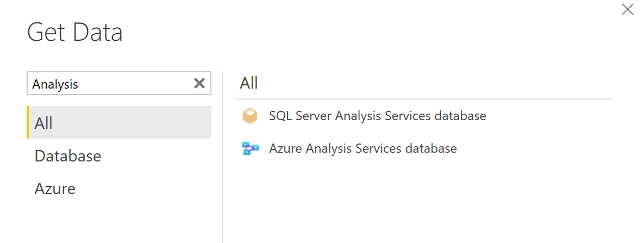Viewport: 644px width, 243px height.
Task: Click the "Get Data" dialog title
Action: pos(75,33)
